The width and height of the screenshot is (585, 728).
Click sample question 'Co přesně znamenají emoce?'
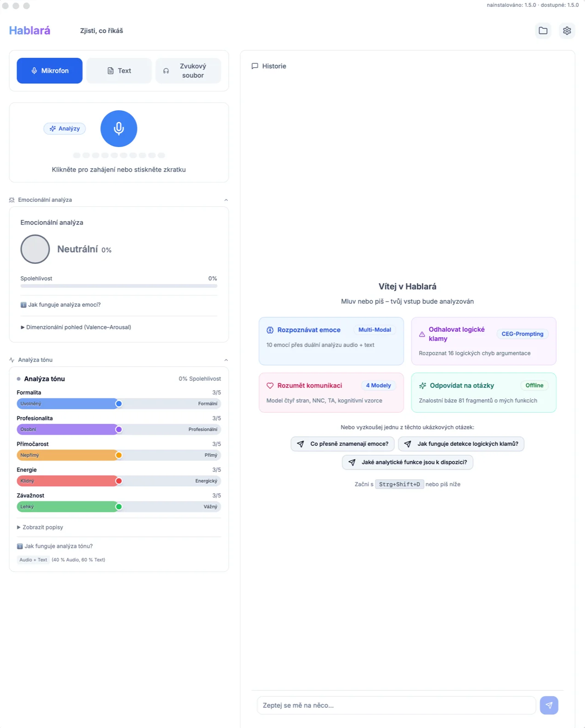click(x=342, y=444)
